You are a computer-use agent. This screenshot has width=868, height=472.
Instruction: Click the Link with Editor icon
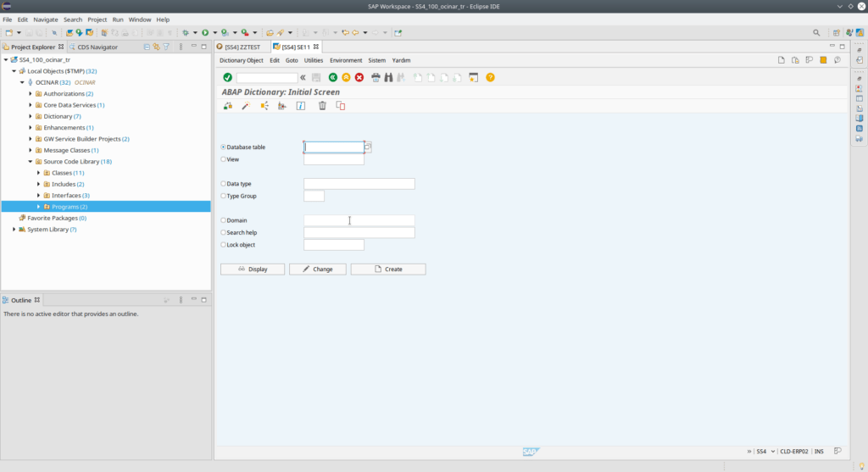(156, 47)
